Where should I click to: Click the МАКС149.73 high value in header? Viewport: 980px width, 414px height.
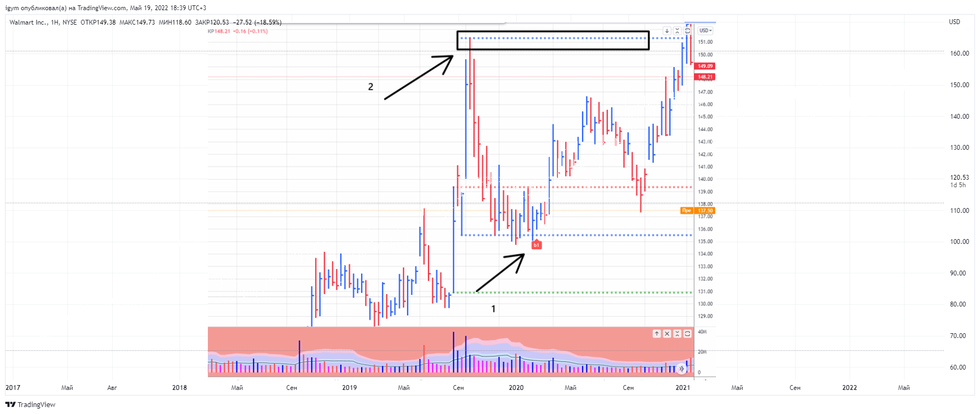[x=137, y=22]
